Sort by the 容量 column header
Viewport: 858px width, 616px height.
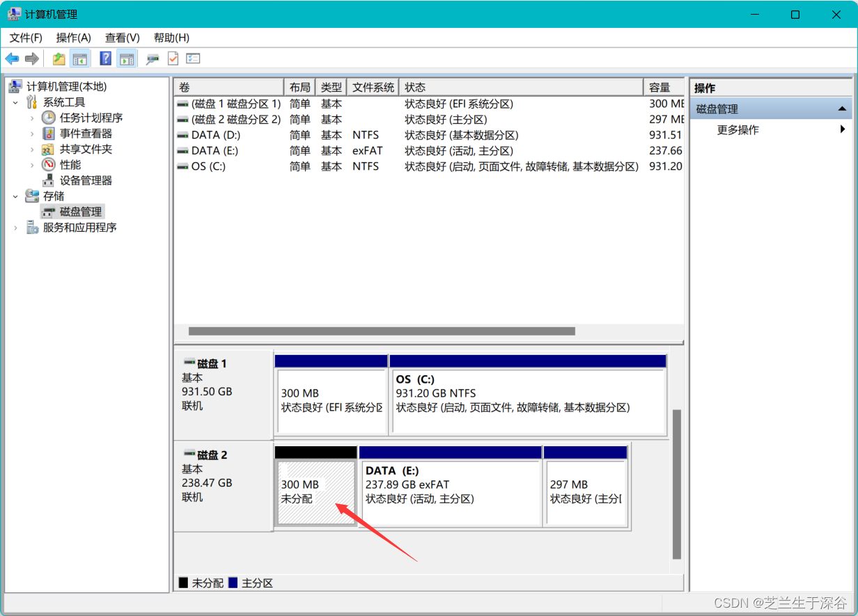(x=664, y=87)
